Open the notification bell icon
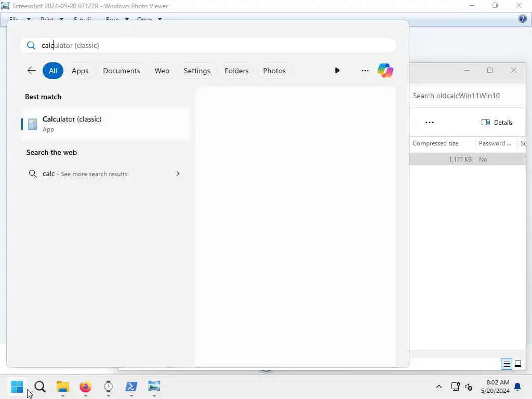This screenshot has width=532, height=399. tap(517, 387)
